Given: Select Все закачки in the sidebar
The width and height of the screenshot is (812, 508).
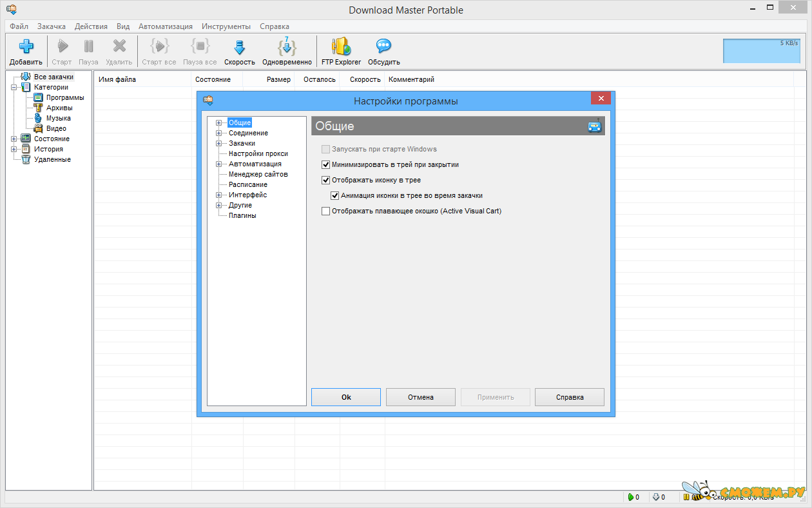Looking at the screenshot, I should [53, 77].
